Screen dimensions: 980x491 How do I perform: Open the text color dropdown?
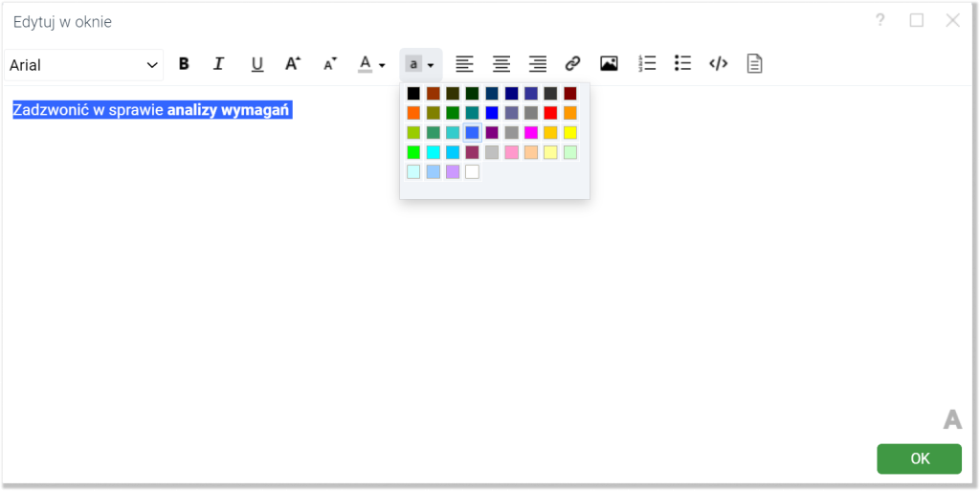point(371,64)
